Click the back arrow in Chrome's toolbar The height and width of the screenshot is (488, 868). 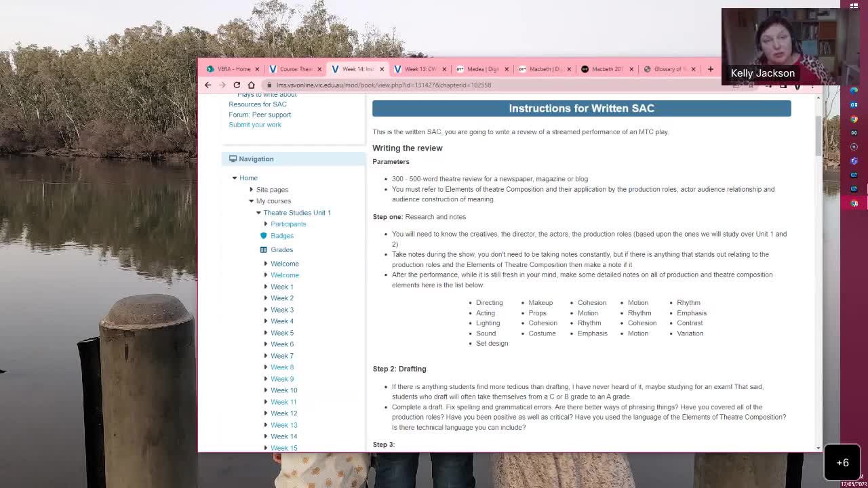(x=208, y=85)
